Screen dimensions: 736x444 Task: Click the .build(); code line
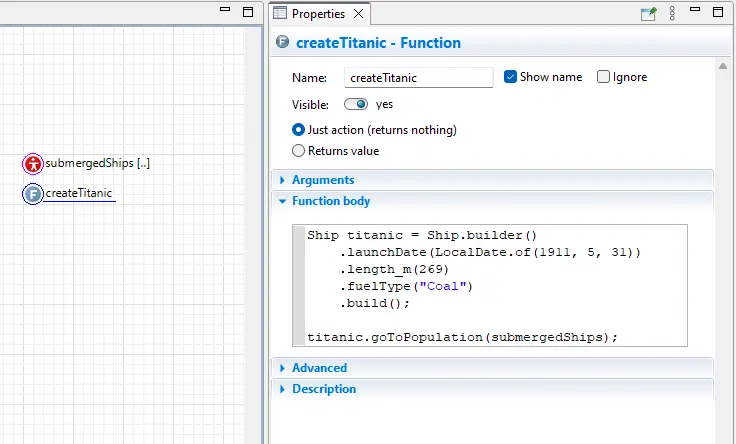point(375,303)
